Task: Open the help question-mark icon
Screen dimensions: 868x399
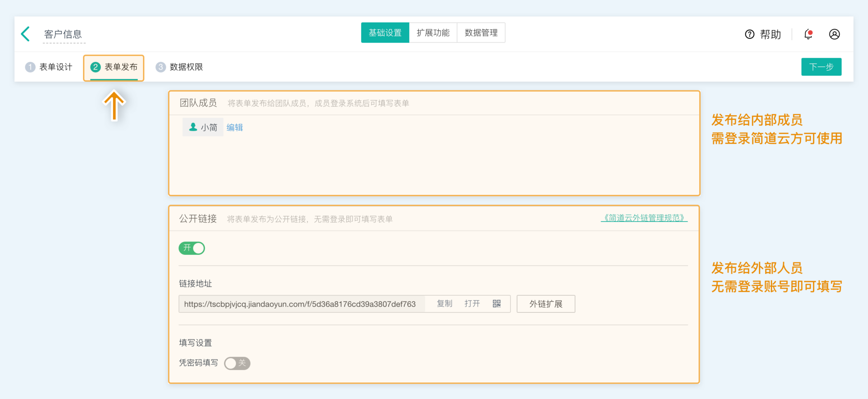Action: (750, 34)
